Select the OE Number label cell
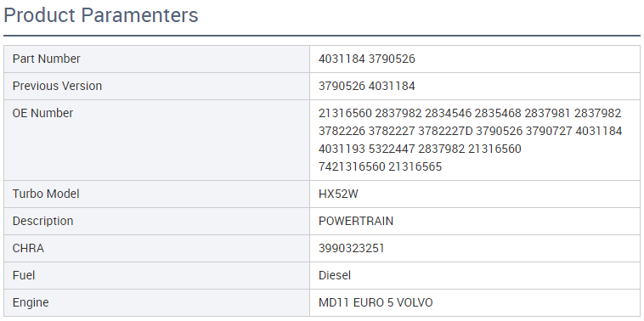The width and height of the screenshot is (644, 321). click(156, 140)
